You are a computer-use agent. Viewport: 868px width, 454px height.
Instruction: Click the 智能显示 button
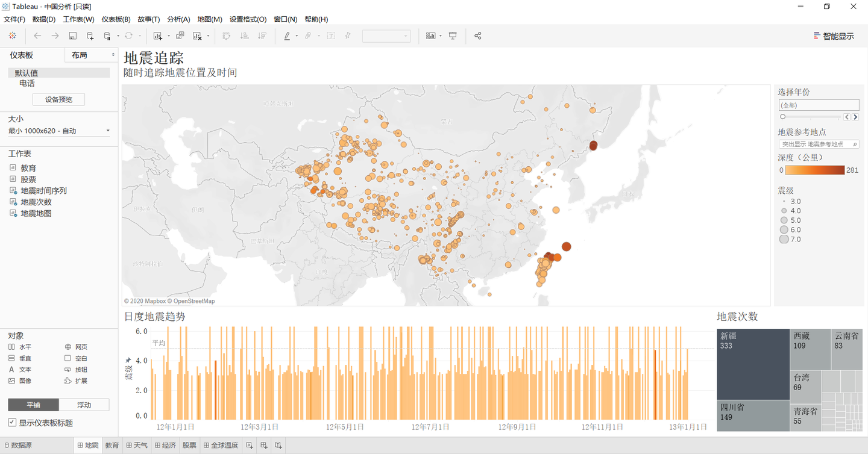pyautogui.click(x=834, y=36)
